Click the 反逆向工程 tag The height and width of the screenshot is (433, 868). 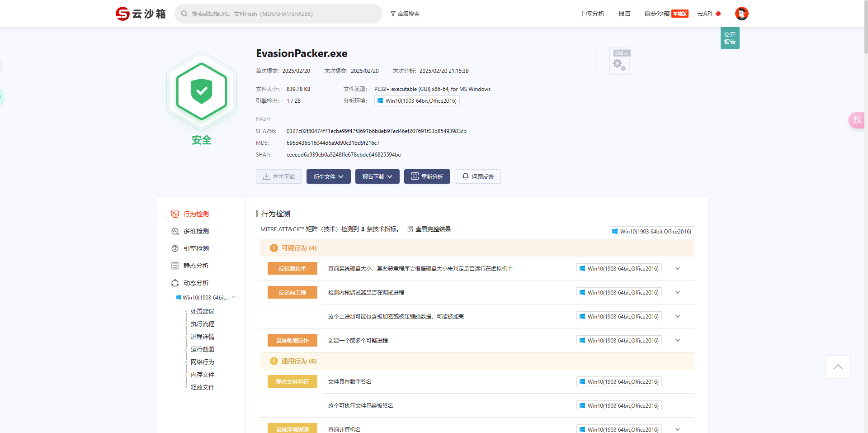tap(292, 292)
